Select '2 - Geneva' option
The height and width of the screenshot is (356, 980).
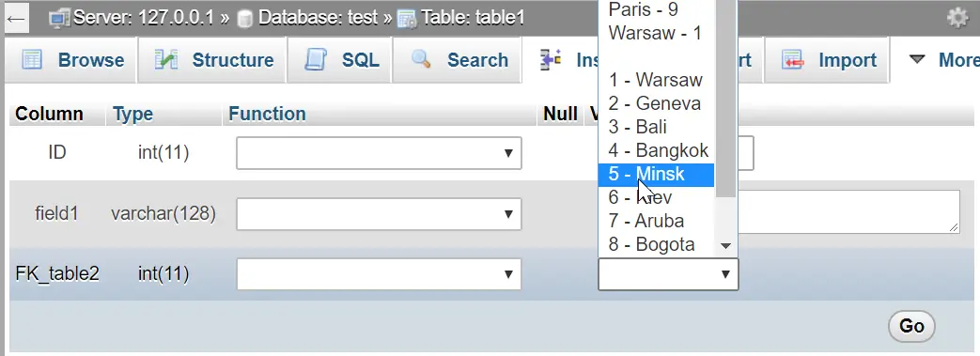click(x=656, y=103)
